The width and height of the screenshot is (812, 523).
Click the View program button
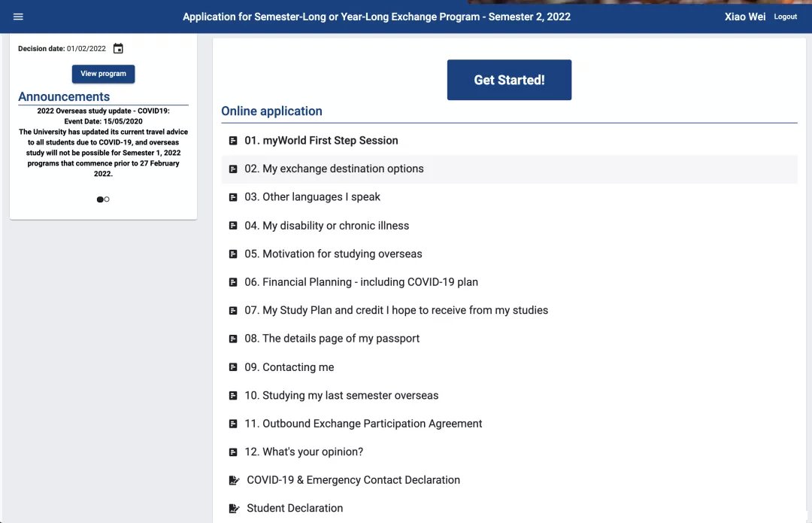(103, 74)
